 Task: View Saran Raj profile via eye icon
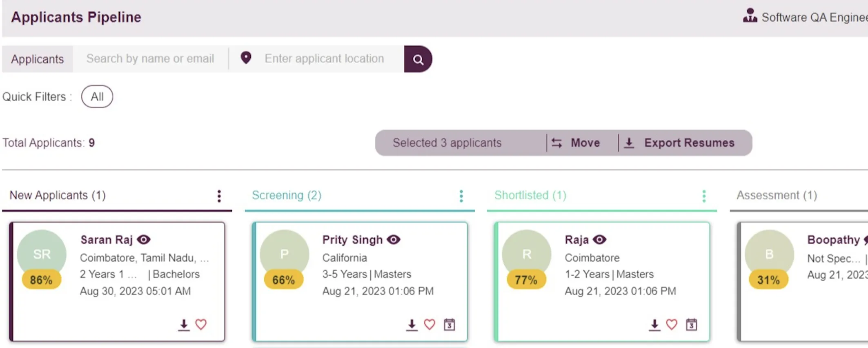pos(144,239)
